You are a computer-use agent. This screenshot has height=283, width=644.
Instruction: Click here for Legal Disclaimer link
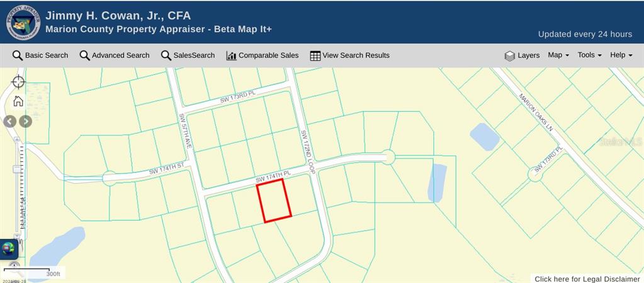click(x=587, y=279)
